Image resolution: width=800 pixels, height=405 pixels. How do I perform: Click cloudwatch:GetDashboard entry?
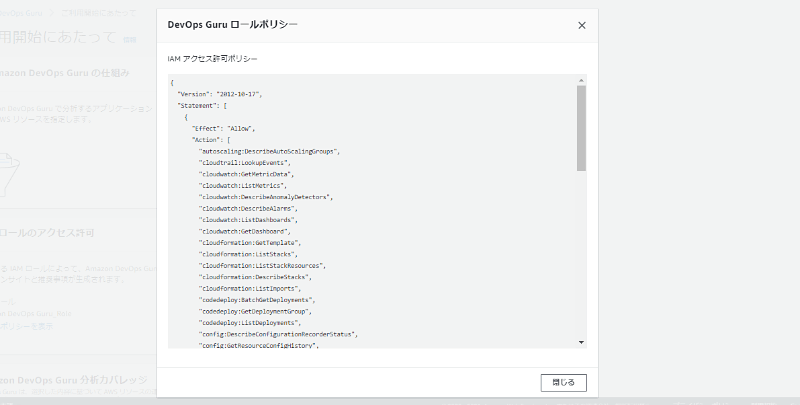tap(244, 232)
